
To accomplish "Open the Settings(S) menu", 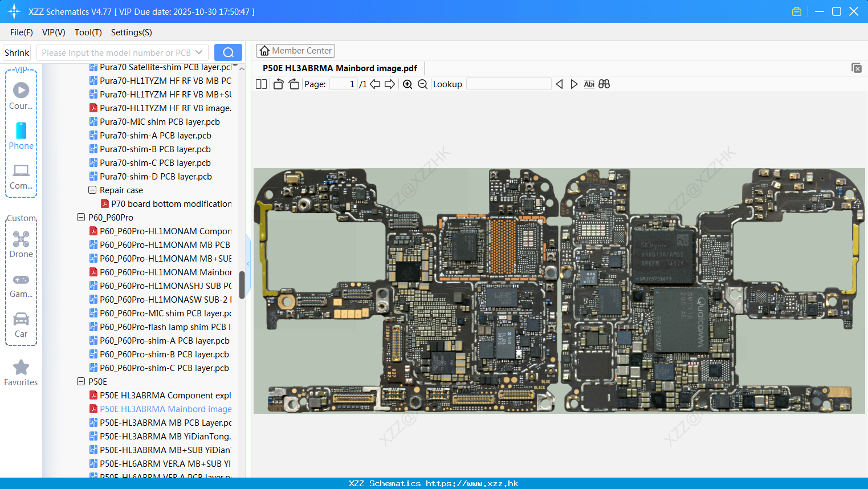I will point(132,32).
